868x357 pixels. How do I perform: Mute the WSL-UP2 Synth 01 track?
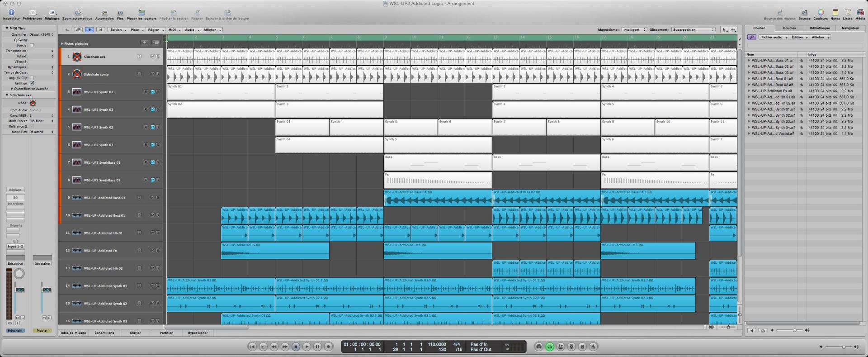(153, 92)
